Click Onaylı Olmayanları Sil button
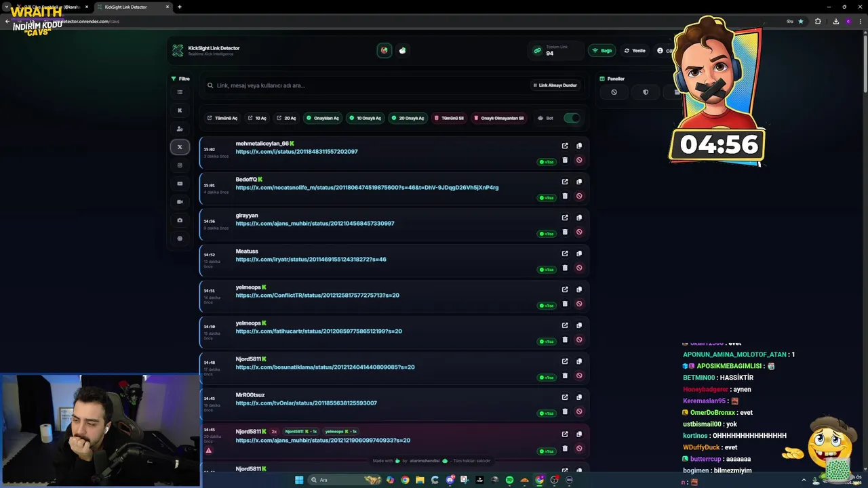868x488 pixels. 499,118
